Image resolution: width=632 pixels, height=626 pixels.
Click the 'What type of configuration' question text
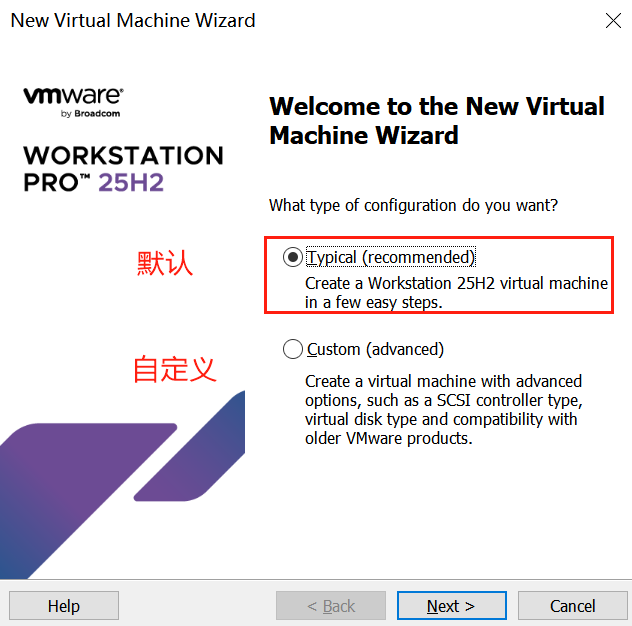[413, 206]
